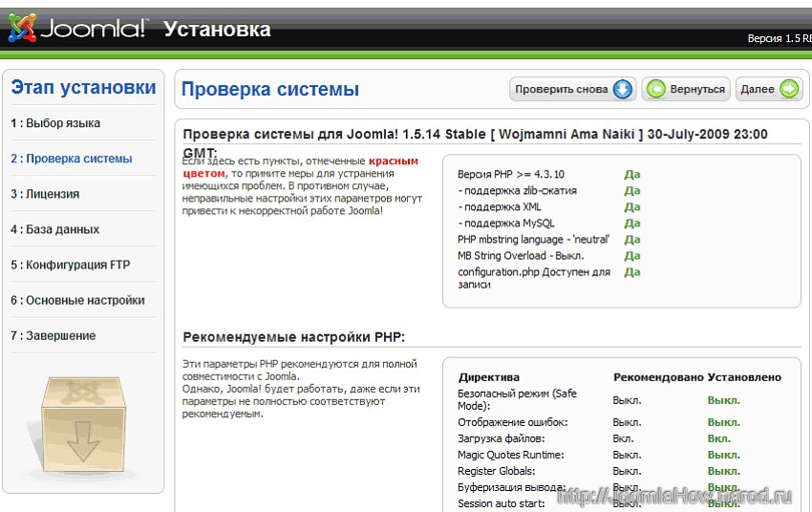
Task: Click the Установлено column header
Action: pyautogui.click(x=745, y=377)
